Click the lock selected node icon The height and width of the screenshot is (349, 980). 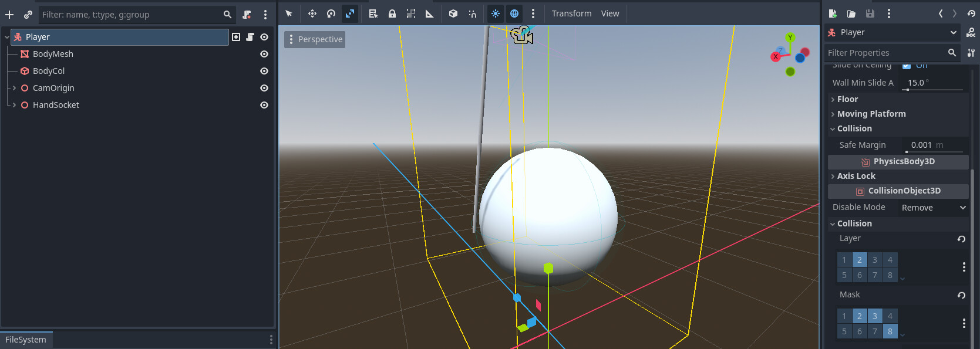pos(392,13)
